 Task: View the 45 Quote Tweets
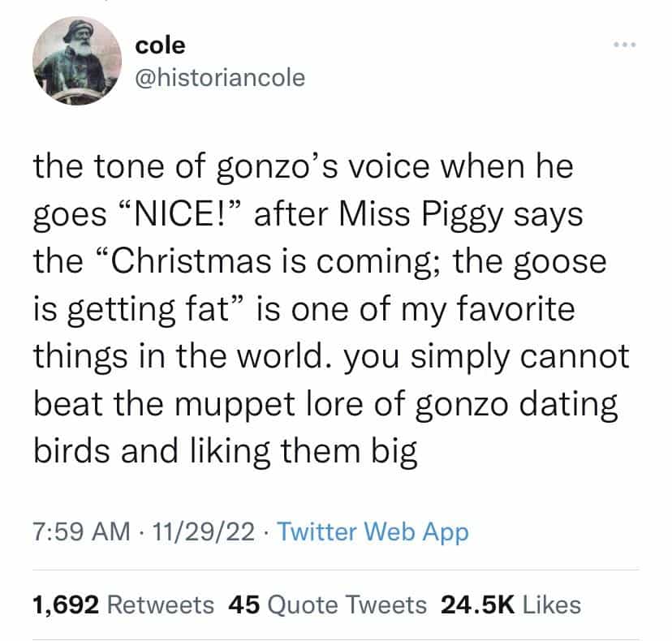pyautogui.click(x=327, y=604)
